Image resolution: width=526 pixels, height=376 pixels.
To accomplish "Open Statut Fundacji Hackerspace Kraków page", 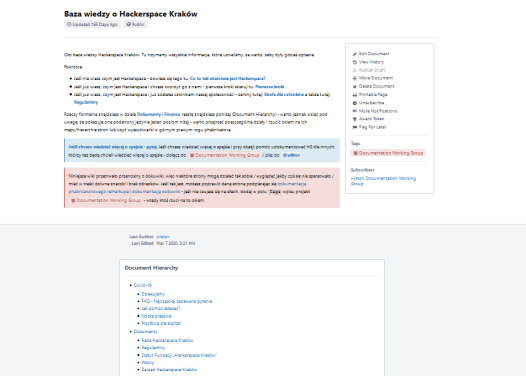I will [x=179, y=355].
